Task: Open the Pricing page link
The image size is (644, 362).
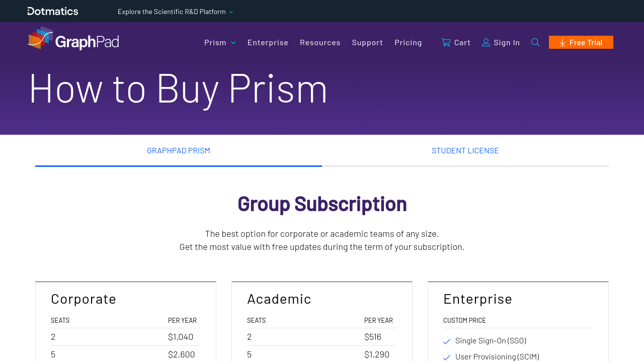Action: click(x=408, y=42)
